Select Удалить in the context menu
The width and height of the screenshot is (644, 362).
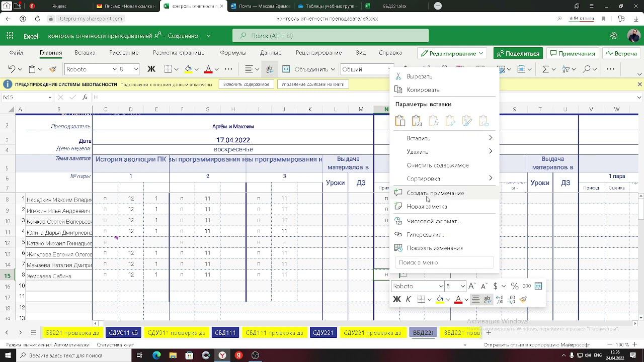[418, 152]
